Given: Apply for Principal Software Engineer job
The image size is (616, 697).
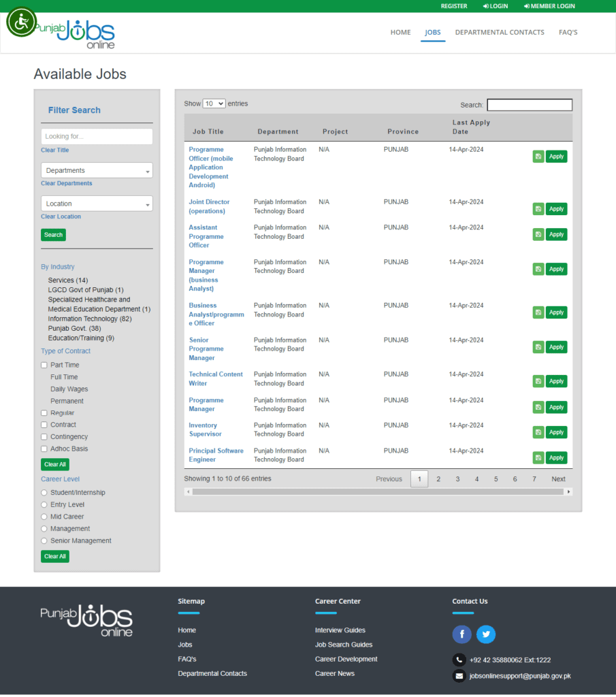Looking at the screenshot, I should click(556, 458).
